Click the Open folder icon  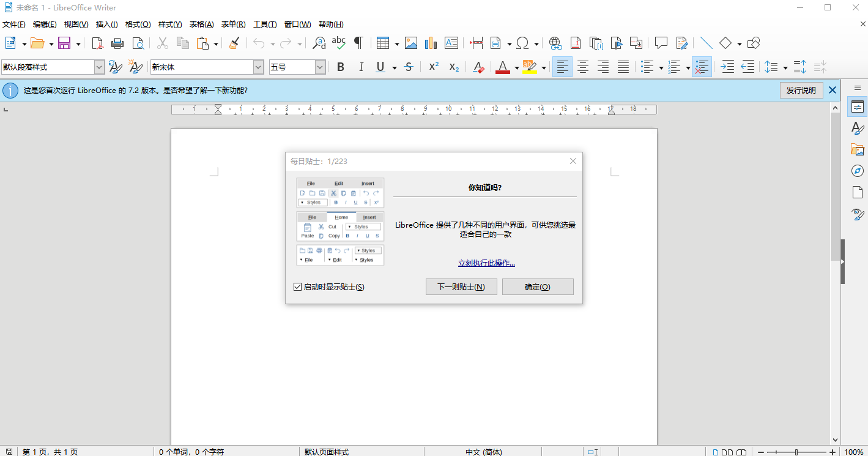37,43
